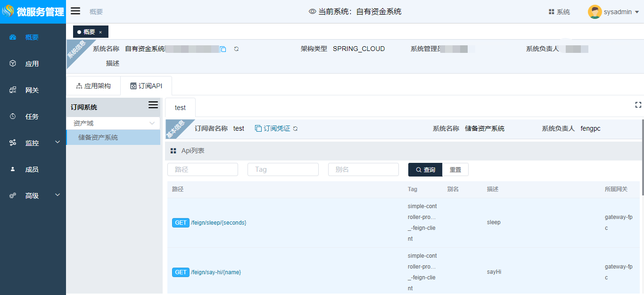Collapse sidebar with the top hamburger icon
Image resolution: width=644 pixels, height=295 pixels.
75,11
